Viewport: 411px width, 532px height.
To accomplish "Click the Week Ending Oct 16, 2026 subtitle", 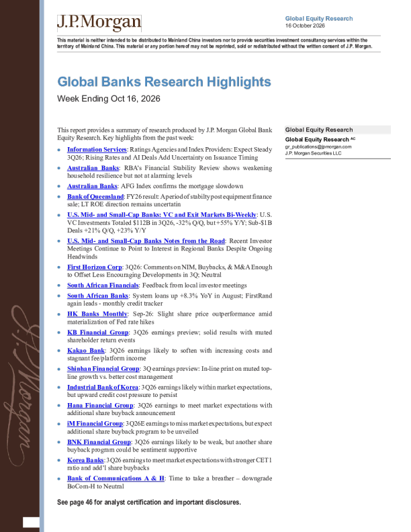I will [109, 99].
